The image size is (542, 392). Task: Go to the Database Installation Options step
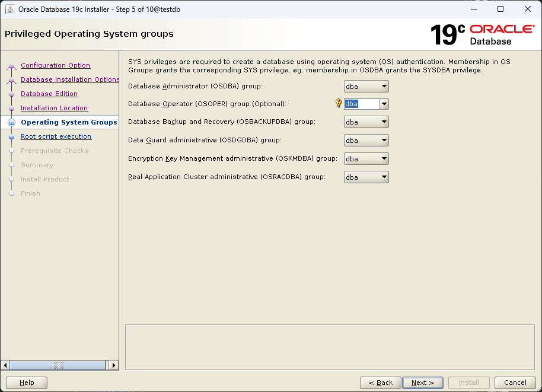pyautogui.click(x=69, y=79)
